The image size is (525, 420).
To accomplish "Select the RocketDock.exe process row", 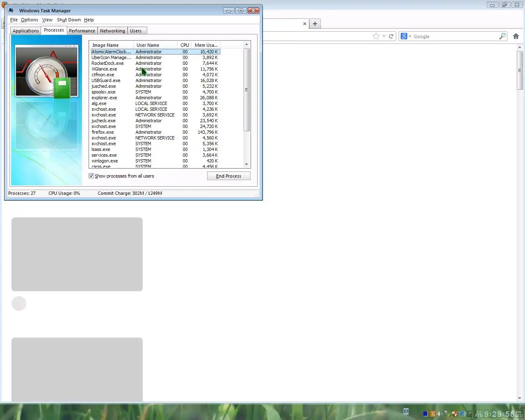I will pos(155,63).
